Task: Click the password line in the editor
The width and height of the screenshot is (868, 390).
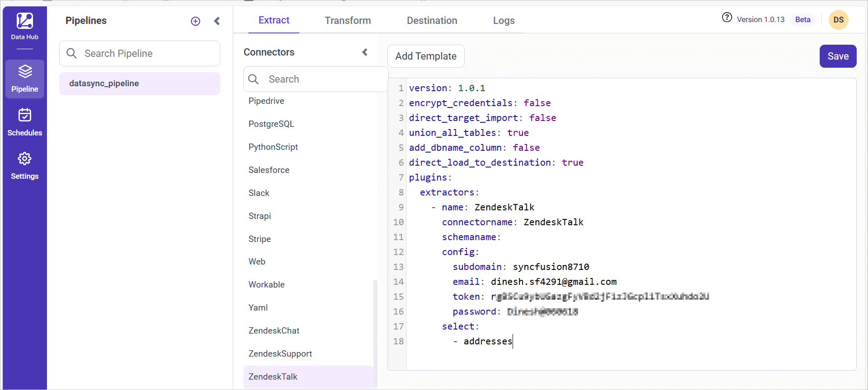Action: click(x=515, y=311)
